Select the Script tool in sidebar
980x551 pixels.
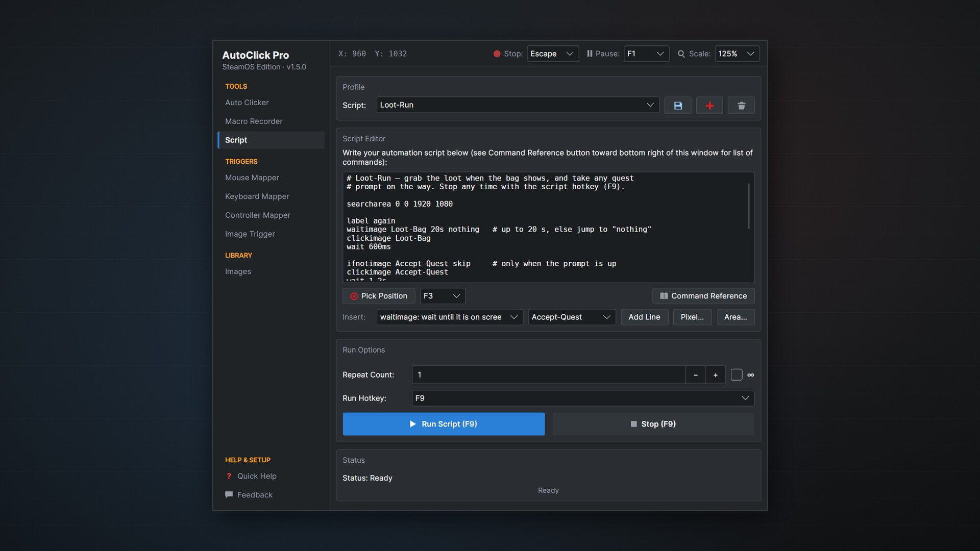coord(271,140)
